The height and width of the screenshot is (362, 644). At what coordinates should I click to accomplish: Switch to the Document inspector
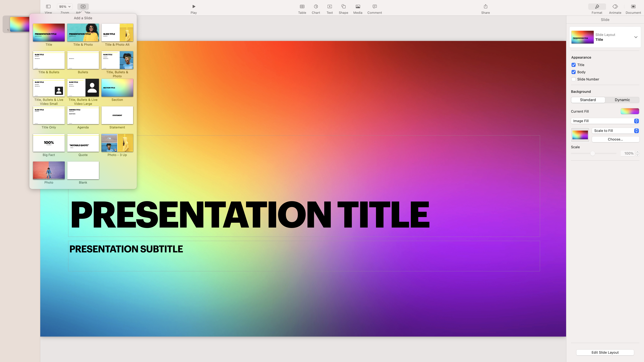pos(633,6)
